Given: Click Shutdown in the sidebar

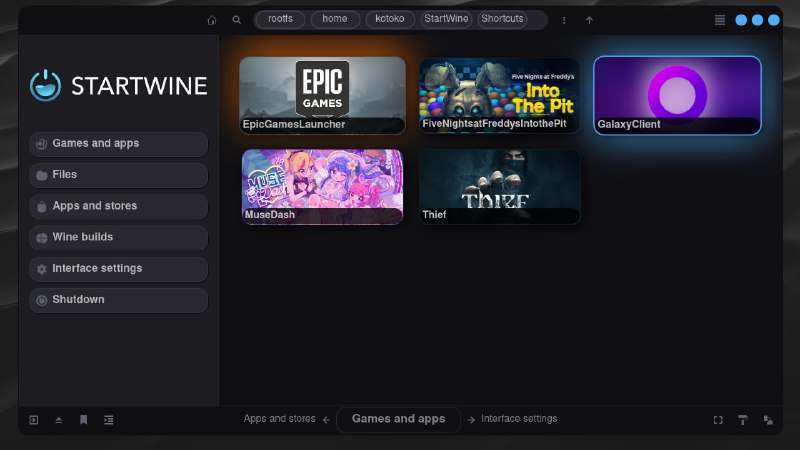Looking at the screenshot, I should (118, 300).
